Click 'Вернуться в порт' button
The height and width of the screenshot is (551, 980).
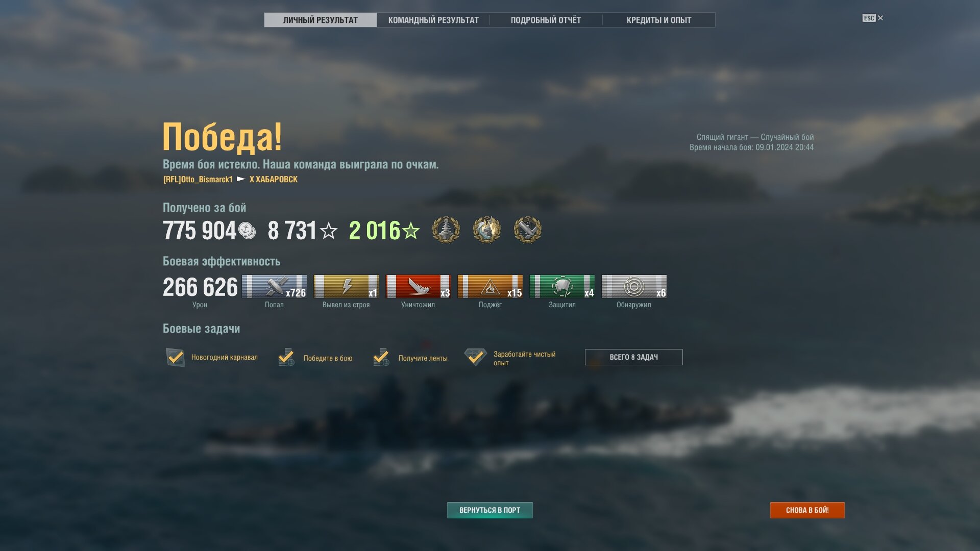click(490, 510)
